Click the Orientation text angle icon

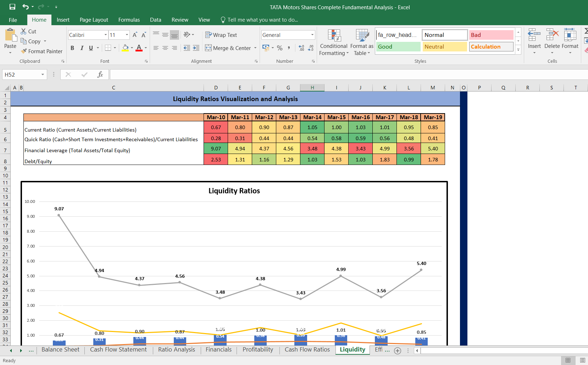[x=187, y=34]
